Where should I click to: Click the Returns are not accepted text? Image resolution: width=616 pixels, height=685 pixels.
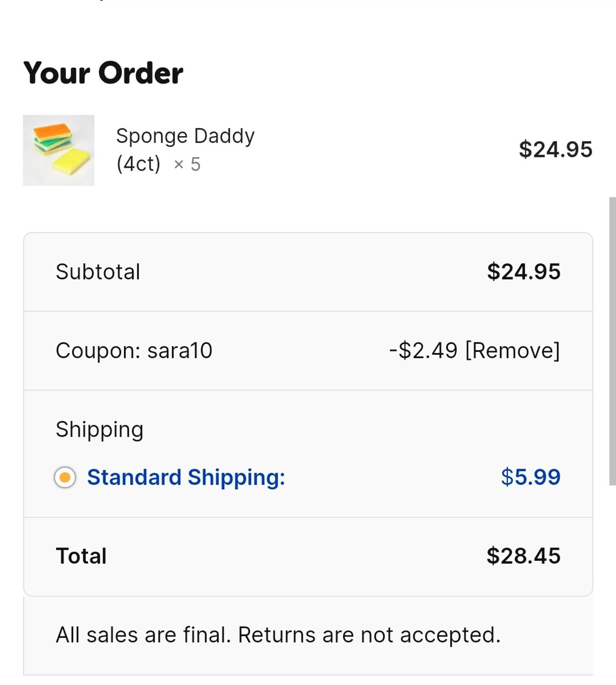369,635
